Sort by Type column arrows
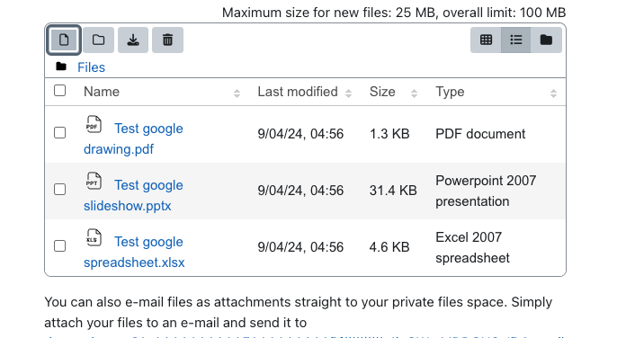Viewport: 644px width, 338px height. [x=554, y=93]
